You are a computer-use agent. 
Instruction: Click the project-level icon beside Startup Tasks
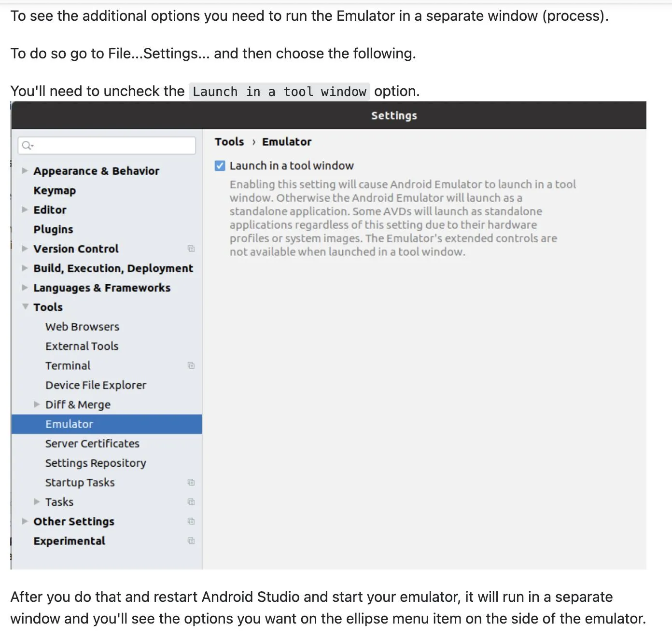(x=191, y=482)
